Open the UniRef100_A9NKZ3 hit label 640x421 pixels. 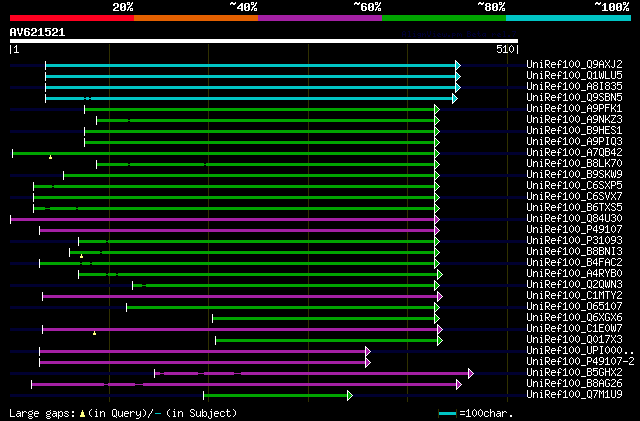[x=574, y=119]
